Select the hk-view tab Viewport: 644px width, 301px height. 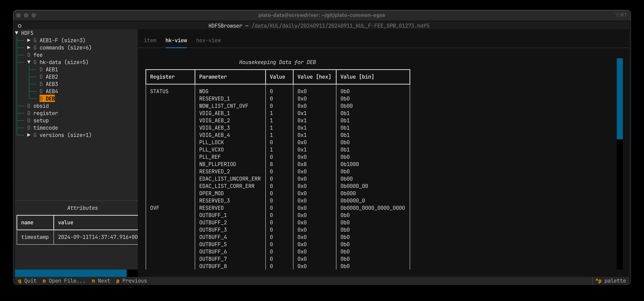point(176,40)
